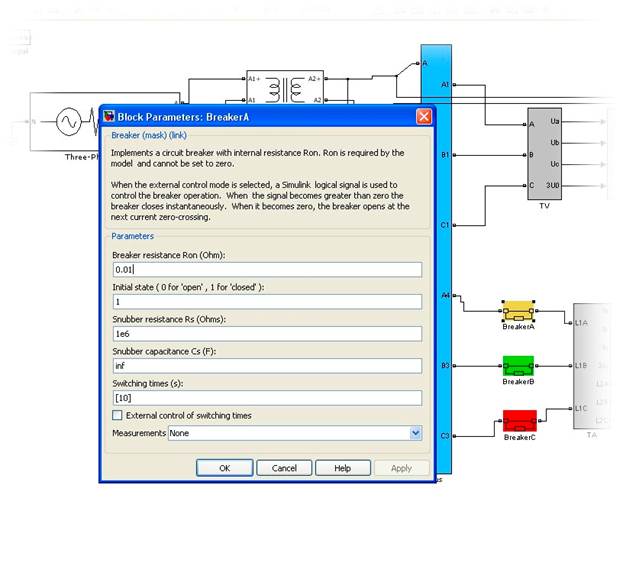Focus the Initial state input field
Screen dimensions: 623x569
[267, 302]
